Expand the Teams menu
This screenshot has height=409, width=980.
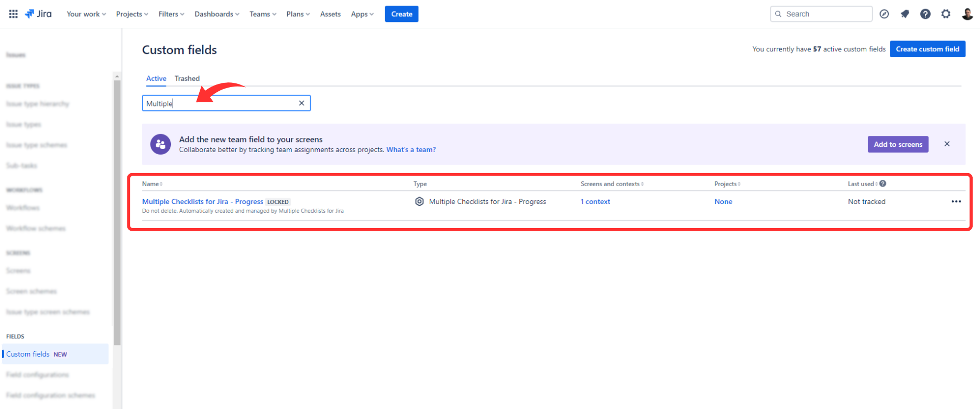pos(263,14)
